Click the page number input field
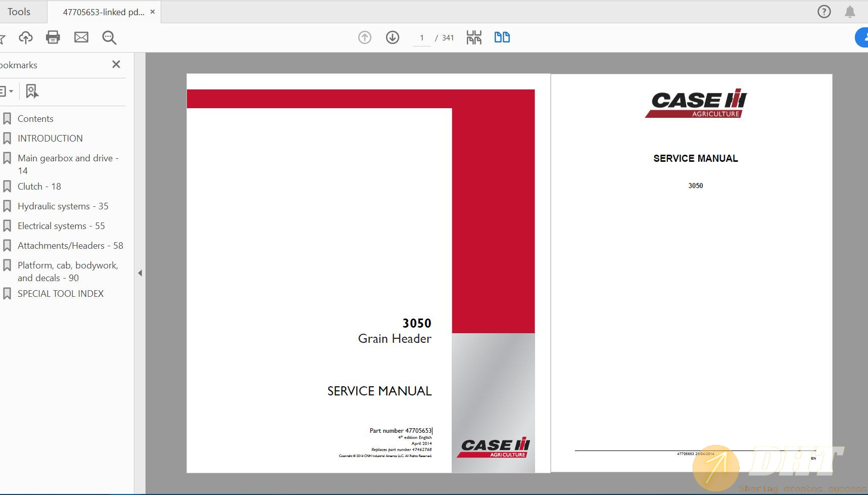The image size is (868, 495). [x=422, y=37]
